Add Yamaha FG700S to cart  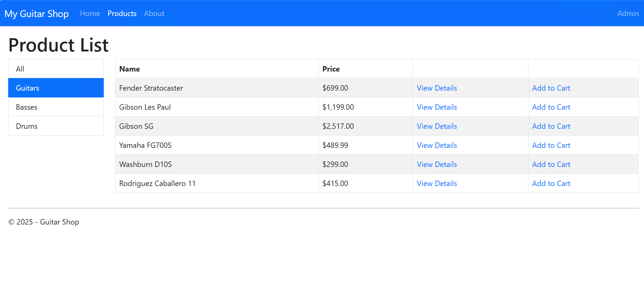pyautogui.click(x=551, y=145)
